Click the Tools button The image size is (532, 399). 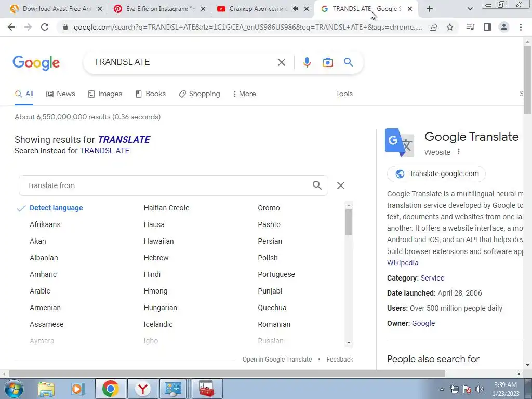pos(344,94)
